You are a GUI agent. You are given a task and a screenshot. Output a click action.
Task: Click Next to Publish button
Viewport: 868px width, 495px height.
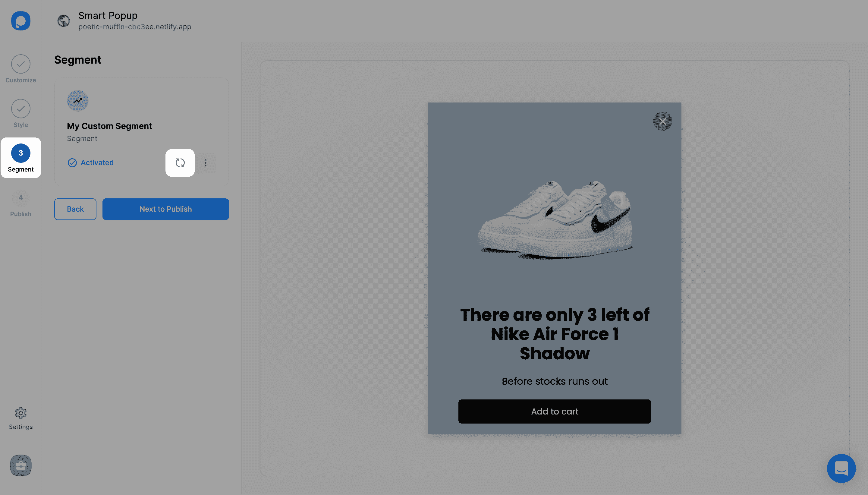pos(165,209)
